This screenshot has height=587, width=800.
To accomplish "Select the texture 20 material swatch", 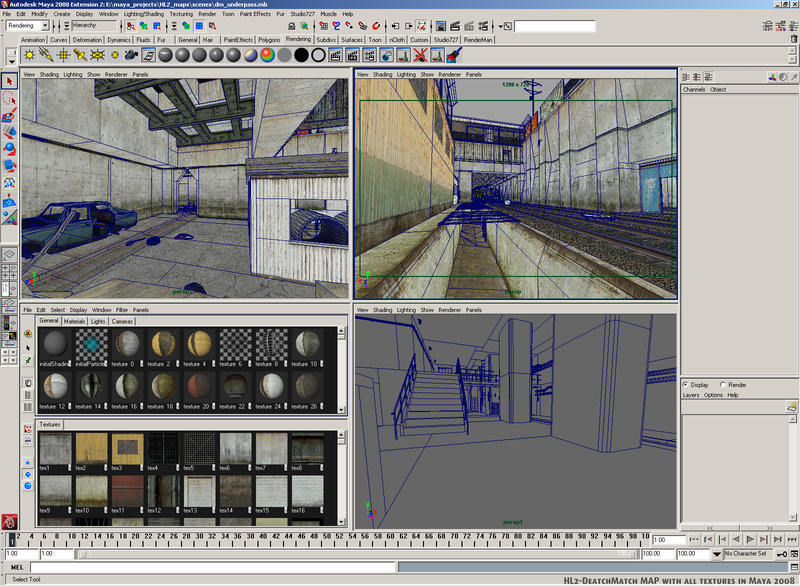I will 198,387.
